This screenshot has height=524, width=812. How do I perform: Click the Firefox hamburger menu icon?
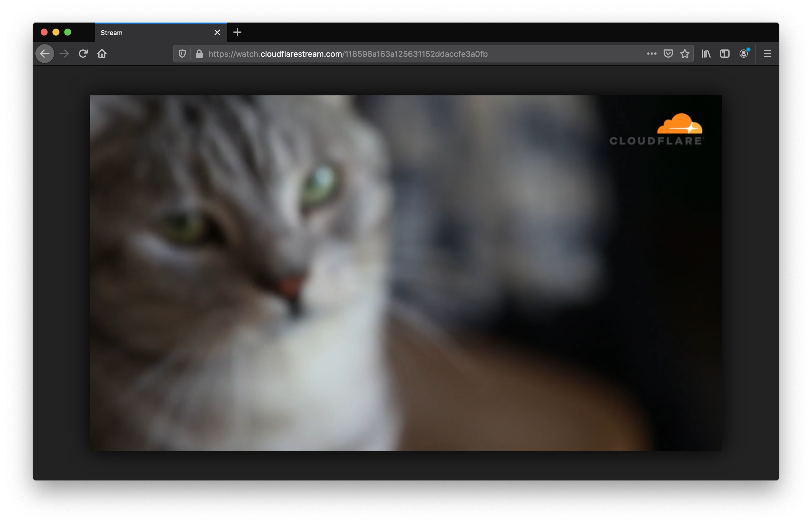tap(768, 53)
